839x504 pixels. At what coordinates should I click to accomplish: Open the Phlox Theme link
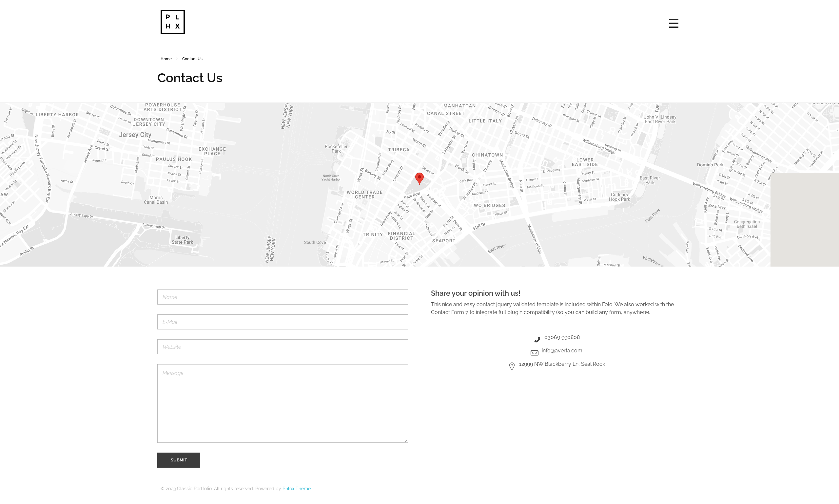[x=296, y=489]
